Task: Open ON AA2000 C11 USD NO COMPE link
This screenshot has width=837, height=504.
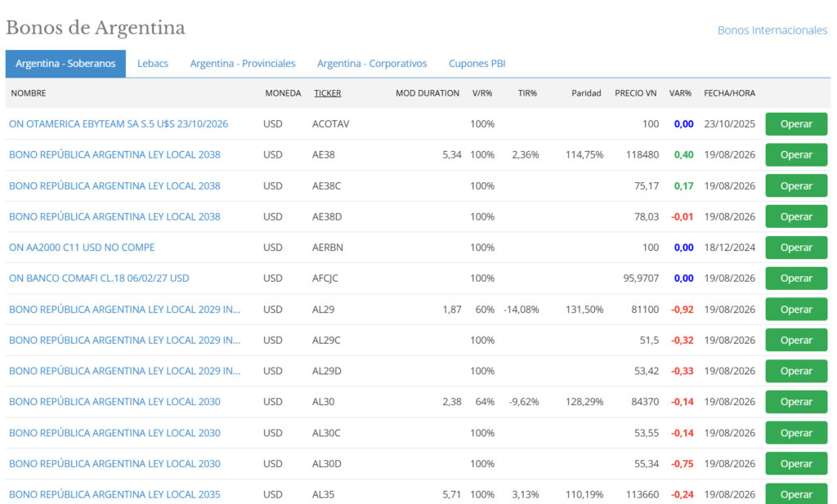Action: (82, 248)
